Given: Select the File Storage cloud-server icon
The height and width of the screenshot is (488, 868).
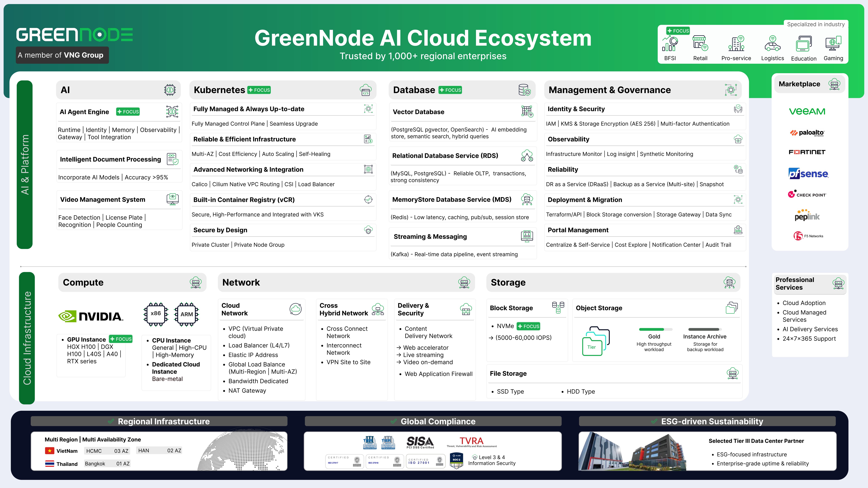Looking at the screenshot, I should pos(733,373).
